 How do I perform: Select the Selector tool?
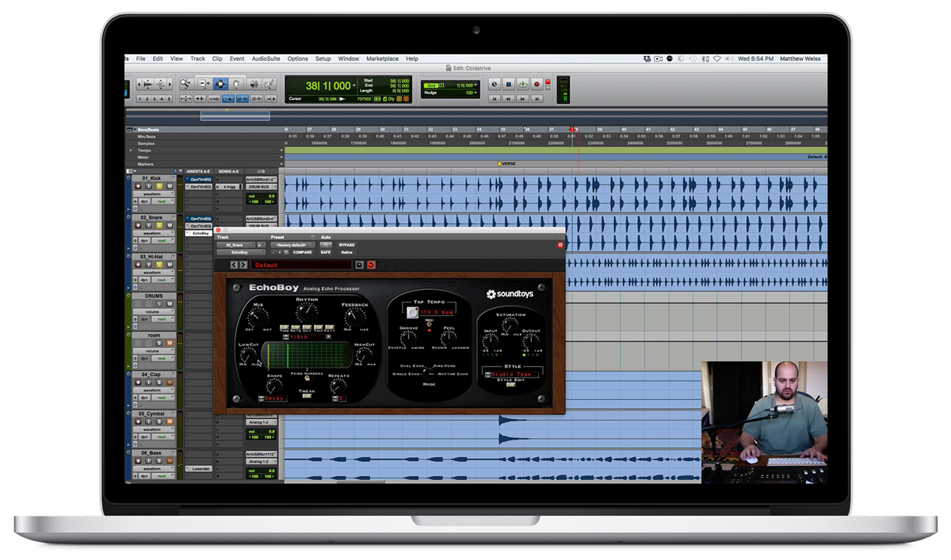tap(221, 84)
